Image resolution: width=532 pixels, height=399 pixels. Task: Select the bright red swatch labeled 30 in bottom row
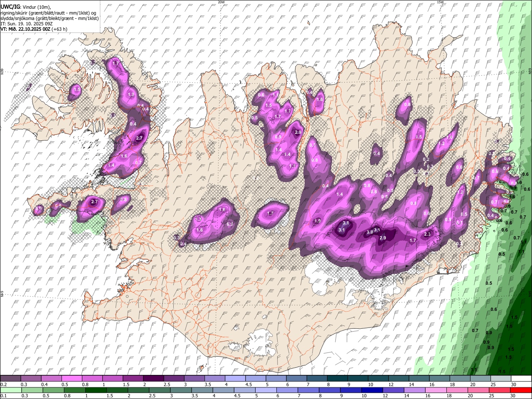[x=521, y=390]
